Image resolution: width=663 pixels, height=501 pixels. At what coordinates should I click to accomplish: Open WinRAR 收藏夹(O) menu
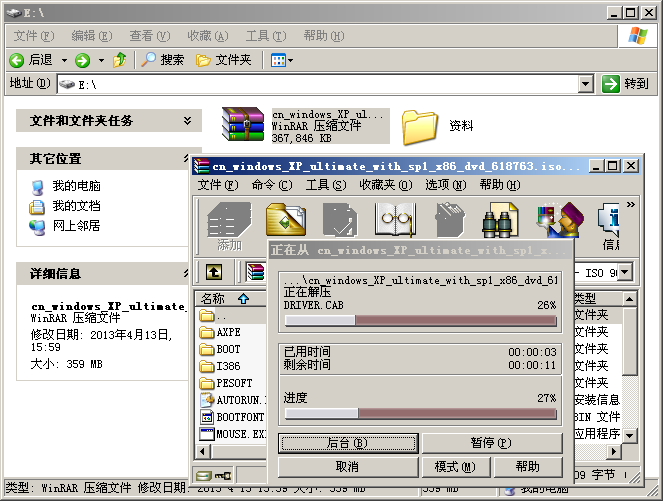[386, 185]
